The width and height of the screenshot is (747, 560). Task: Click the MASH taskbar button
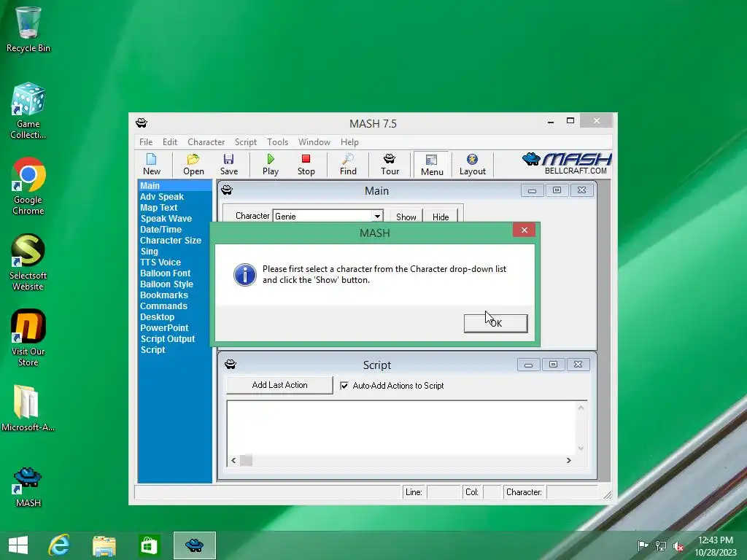click(194, 545)
